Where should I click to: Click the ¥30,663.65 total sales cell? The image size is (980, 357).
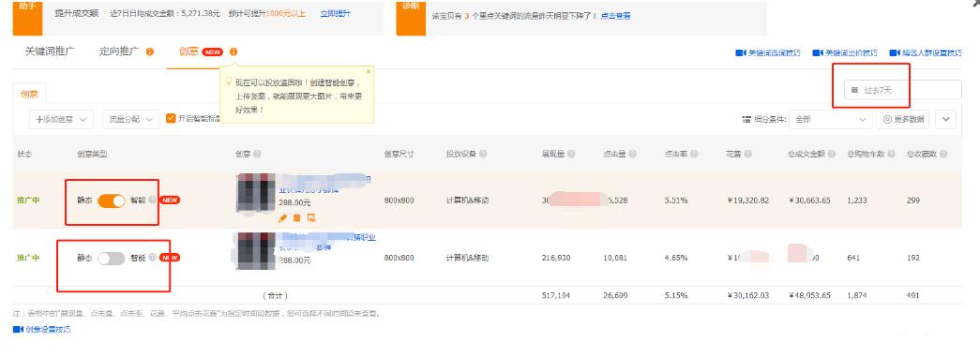(809, 201)
